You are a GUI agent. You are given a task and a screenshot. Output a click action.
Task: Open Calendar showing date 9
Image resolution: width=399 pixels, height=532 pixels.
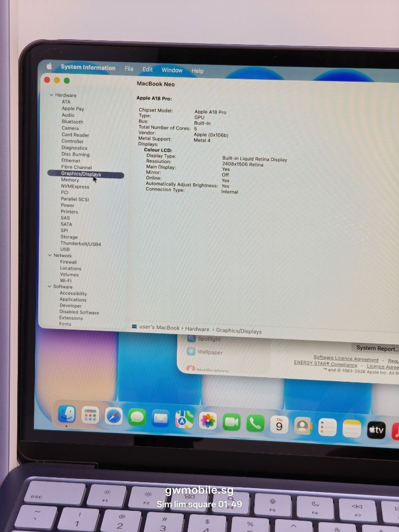coord(279,425)
